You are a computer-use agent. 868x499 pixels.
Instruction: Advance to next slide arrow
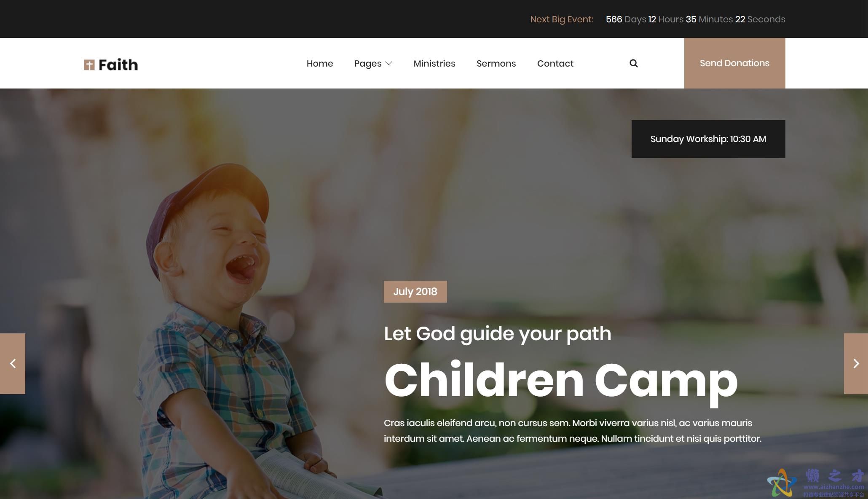click(856, 363)
